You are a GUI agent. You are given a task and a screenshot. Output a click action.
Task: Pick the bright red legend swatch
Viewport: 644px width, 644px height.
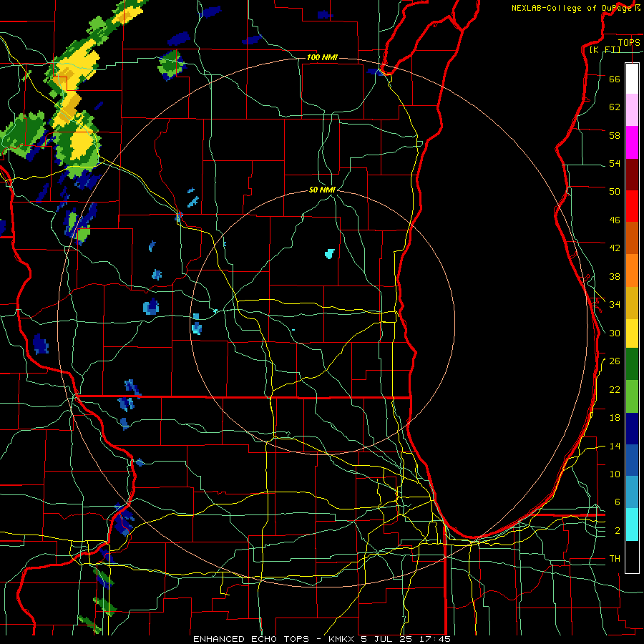coord(632,206)
